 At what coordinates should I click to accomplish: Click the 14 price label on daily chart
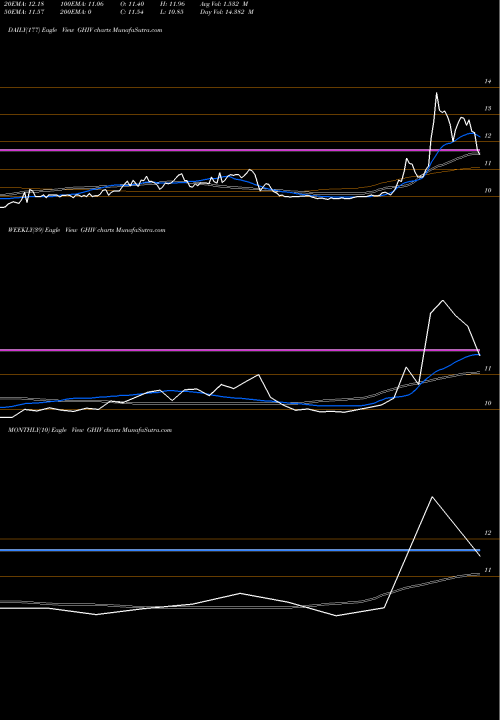click(x=488, y=81)
